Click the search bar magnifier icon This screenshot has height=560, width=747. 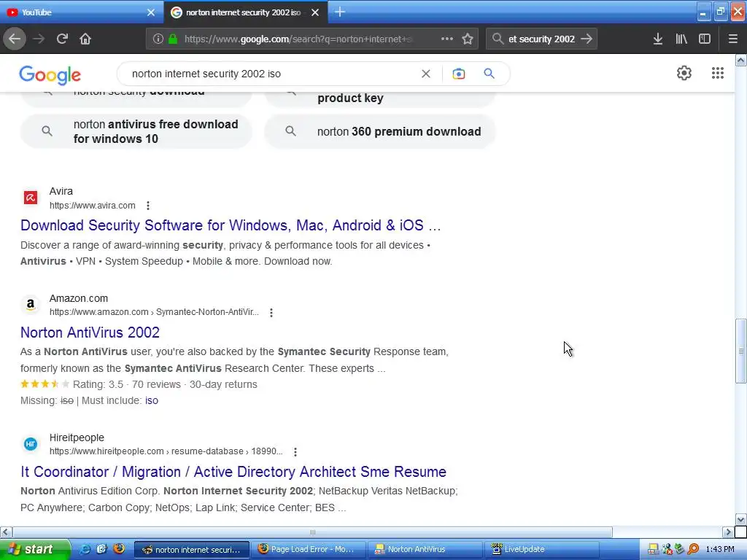tap(498, 39)
